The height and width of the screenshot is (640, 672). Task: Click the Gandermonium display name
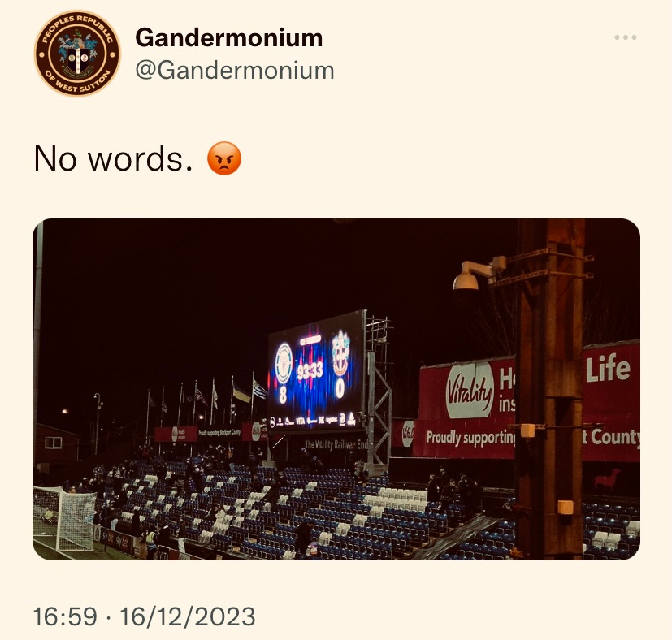click(229, 37)
